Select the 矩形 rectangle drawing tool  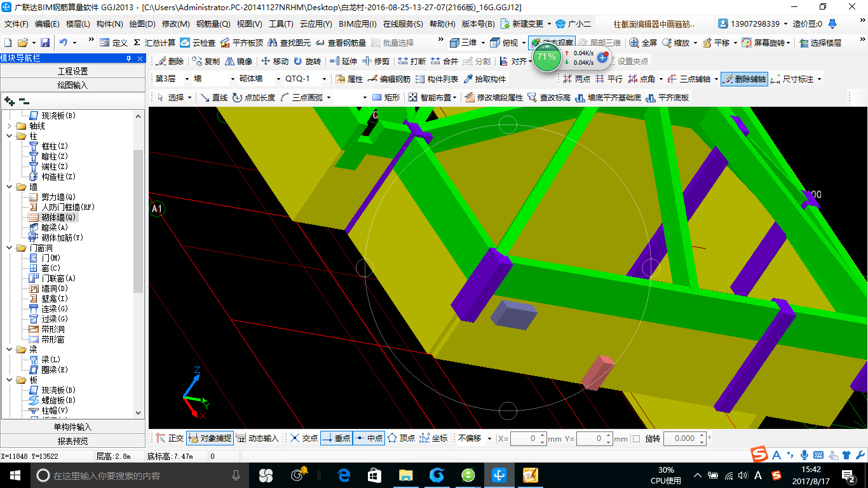click(386, 97)
